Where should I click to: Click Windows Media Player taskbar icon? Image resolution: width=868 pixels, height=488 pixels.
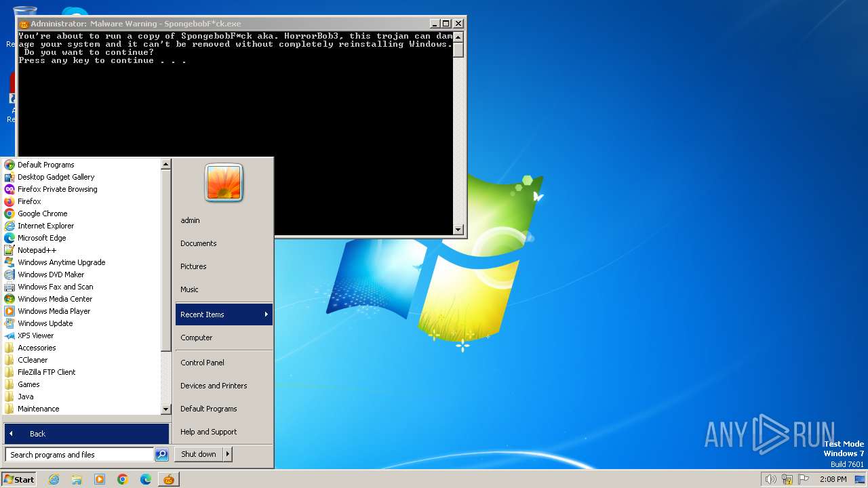point(100,479)
